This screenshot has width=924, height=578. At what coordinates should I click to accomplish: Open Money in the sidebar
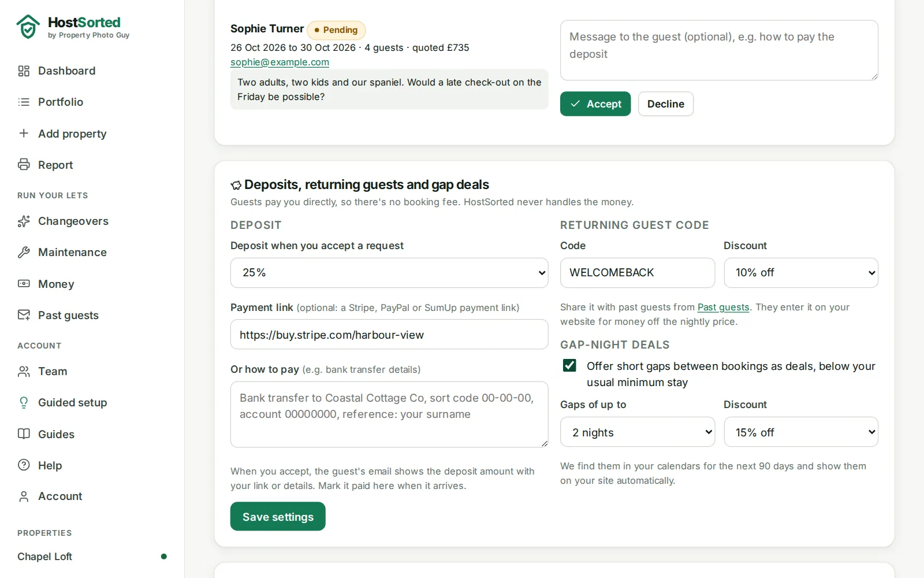point(56,284)
